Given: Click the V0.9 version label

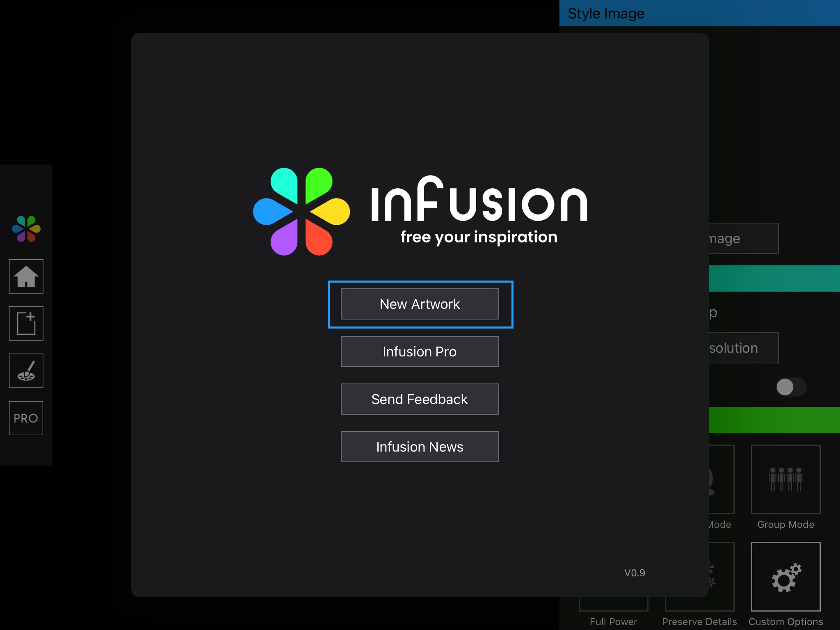Looking at the screenshot, I should pos(635,573).
